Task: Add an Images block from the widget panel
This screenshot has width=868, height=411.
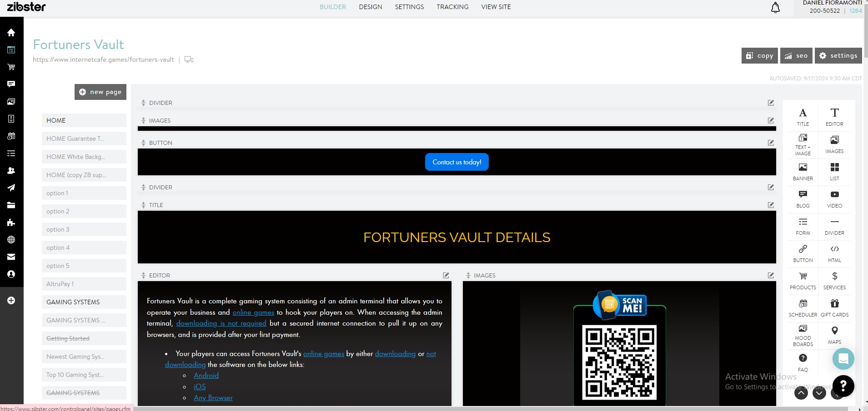Action: [x=834, y=144]
